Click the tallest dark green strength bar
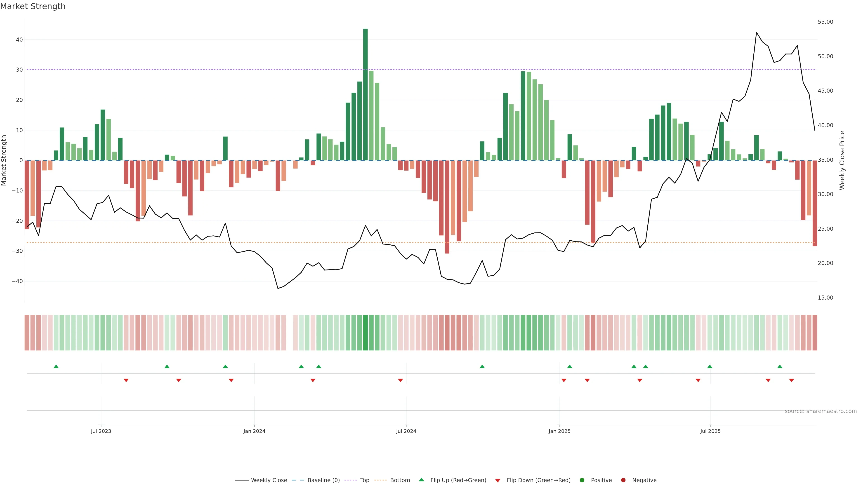 pyautogui.click(x=365, y=94)
